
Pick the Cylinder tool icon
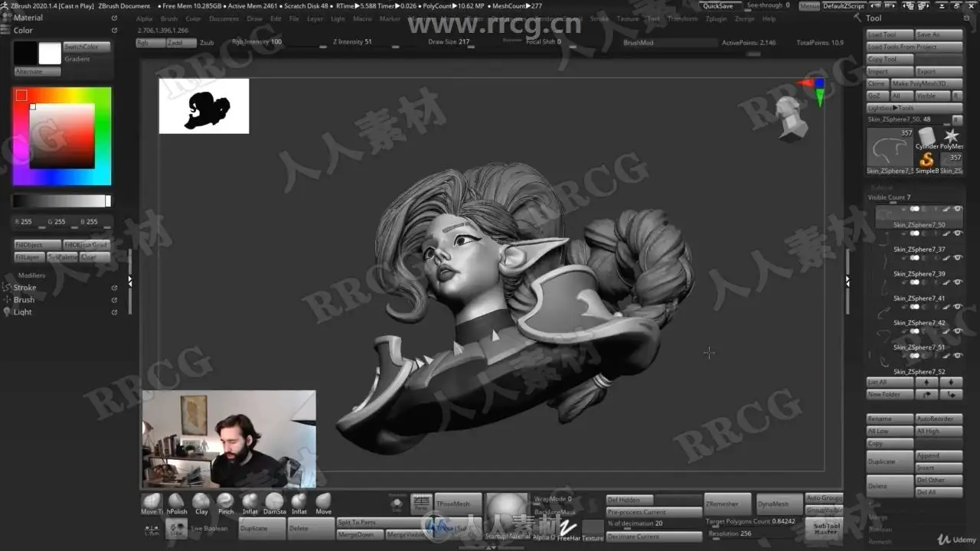926,138
